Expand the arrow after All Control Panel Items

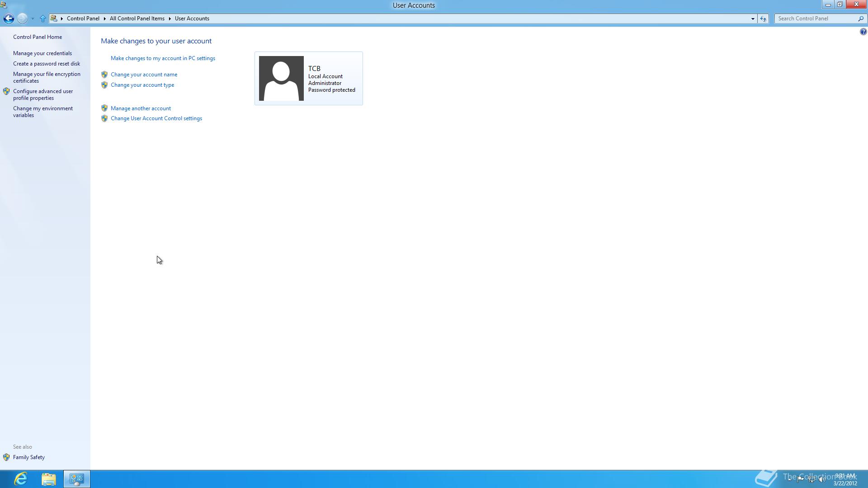(170, 19)
